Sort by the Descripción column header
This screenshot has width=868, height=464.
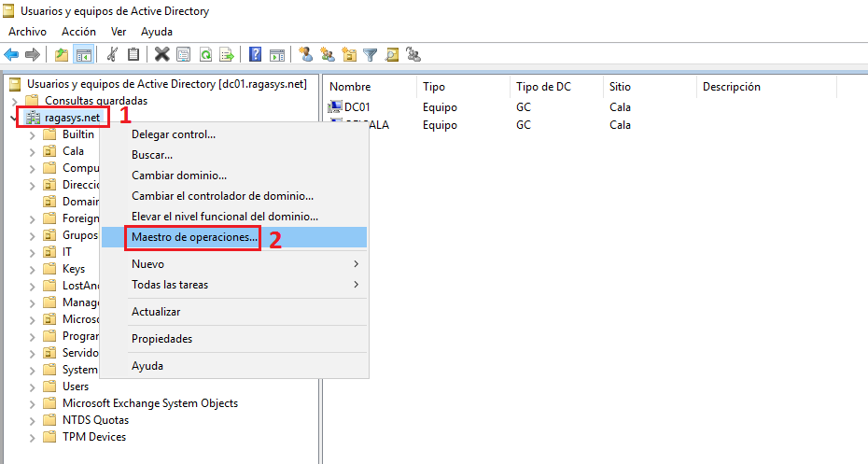tap(766, 87)
